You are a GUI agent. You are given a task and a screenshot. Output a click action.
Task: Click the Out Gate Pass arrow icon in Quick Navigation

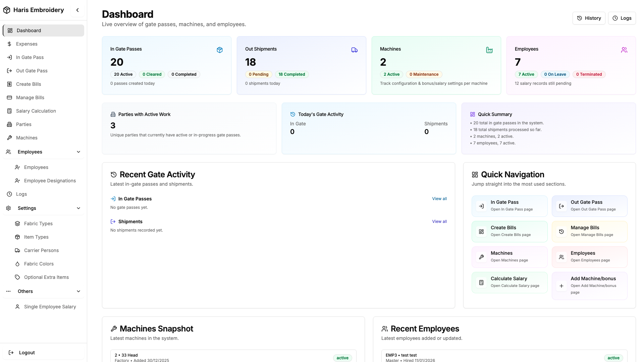(561, 206)
